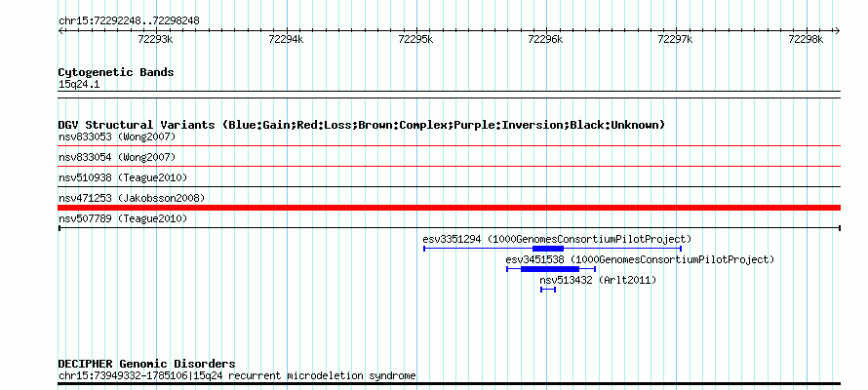Open variant esv3351294 label
The image size is (868, 390).
tap(557, 239)
